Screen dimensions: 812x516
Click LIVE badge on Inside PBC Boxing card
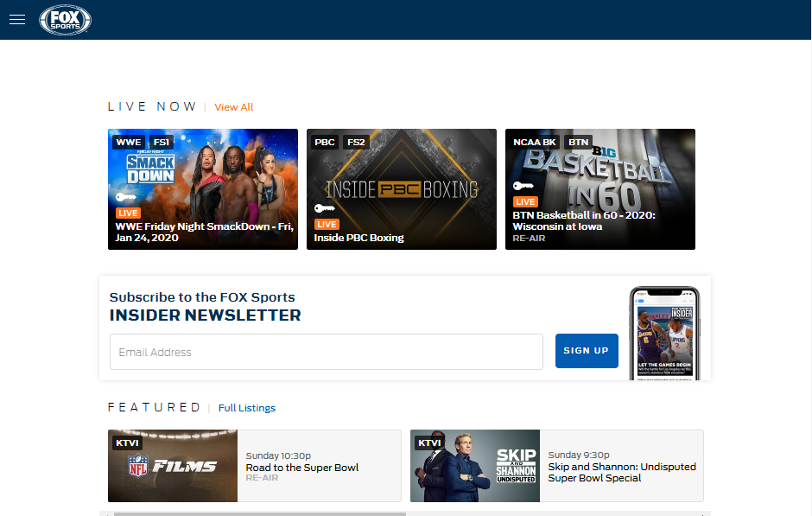click(x=327, y=225)
